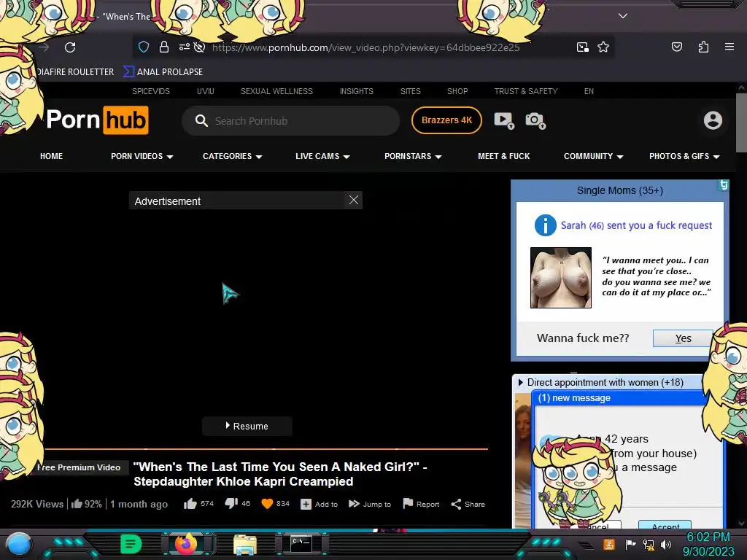Viewport: 747px width, 560px height.
Task: Click the Share button
Action: pyautogui.click(x=468, y=504)
